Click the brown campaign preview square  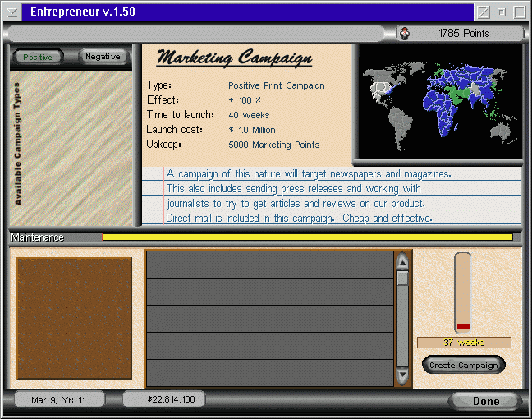point(75,318)
